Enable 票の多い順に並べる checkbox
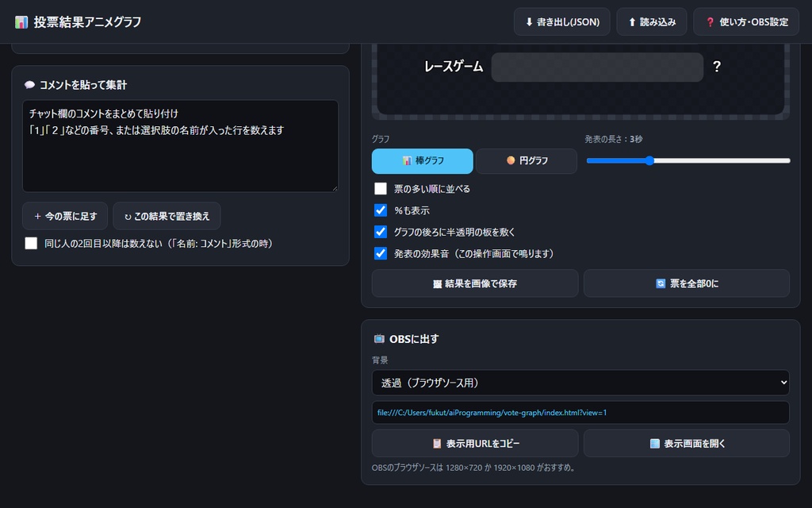Image resolution: width=812 pixels, height=508 pixels. click(x=381, y=189)
